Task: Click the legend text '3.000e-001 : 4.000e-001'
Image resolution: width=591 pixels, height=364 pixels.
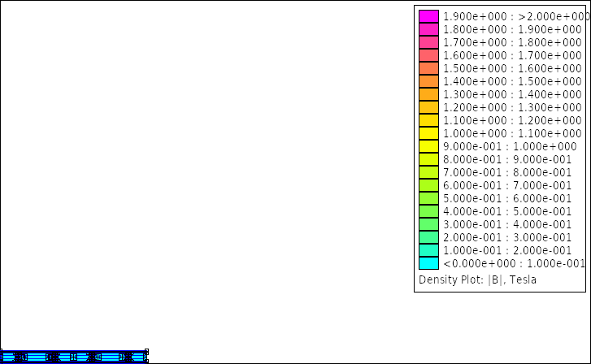Action: [x=507, y=224]
